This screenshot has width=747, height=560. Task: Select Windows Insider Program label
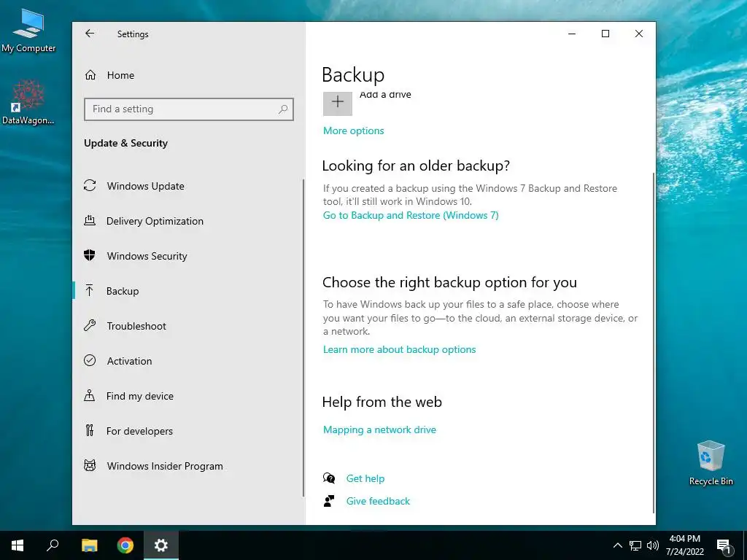point(165,466)
